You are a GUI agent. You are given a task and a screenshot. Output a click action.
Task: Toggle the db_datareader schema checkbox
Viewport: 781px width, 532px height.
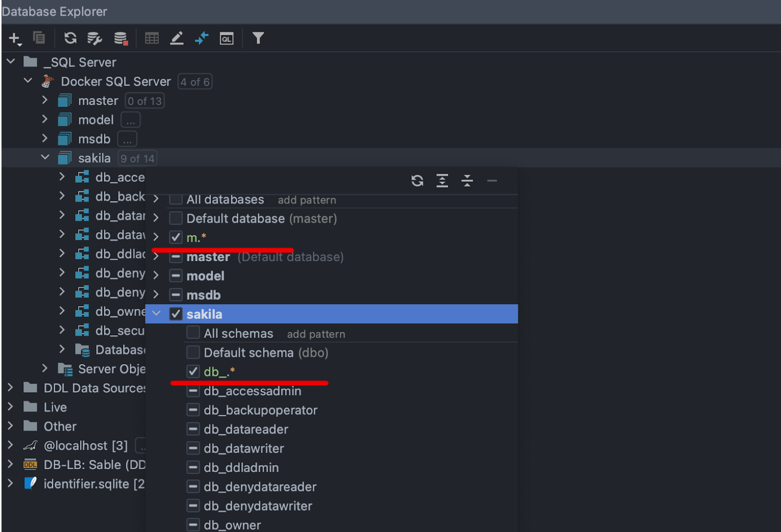click(x=193, y=429)
